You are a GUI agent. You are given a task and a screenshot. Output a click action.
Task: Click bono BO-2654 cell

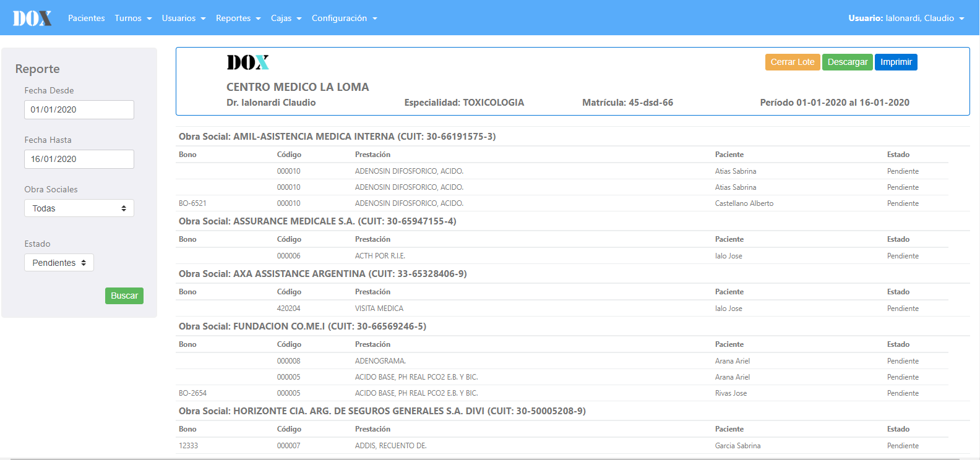pyautogui.click(x=192, y=393)
